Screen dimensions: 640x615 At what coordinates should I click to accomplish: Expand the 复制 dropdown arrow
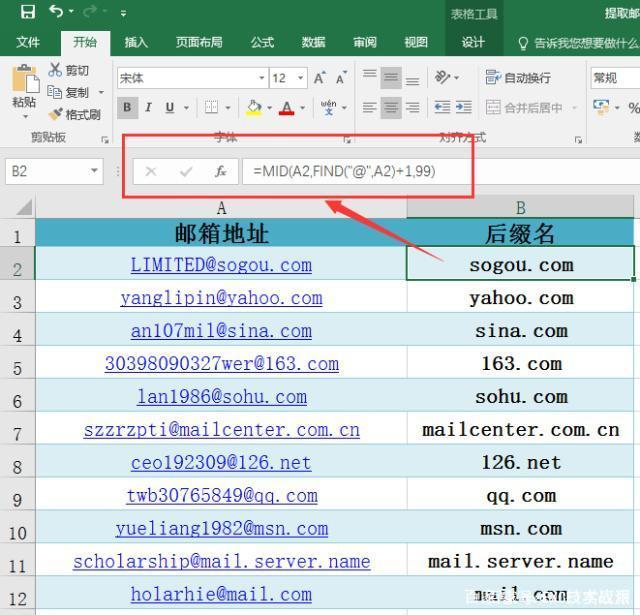(x=101, y=93)
